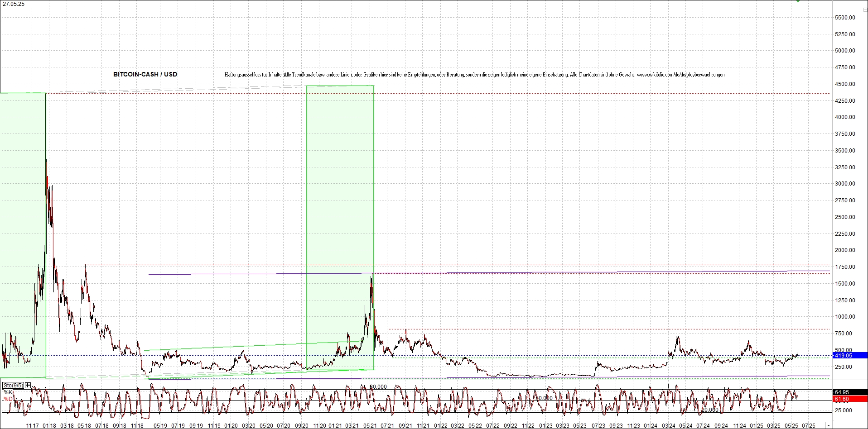Viewport: 868px width, 429px height.
Task: Click the 25.000 stochastic axis label
Action: 844,410
